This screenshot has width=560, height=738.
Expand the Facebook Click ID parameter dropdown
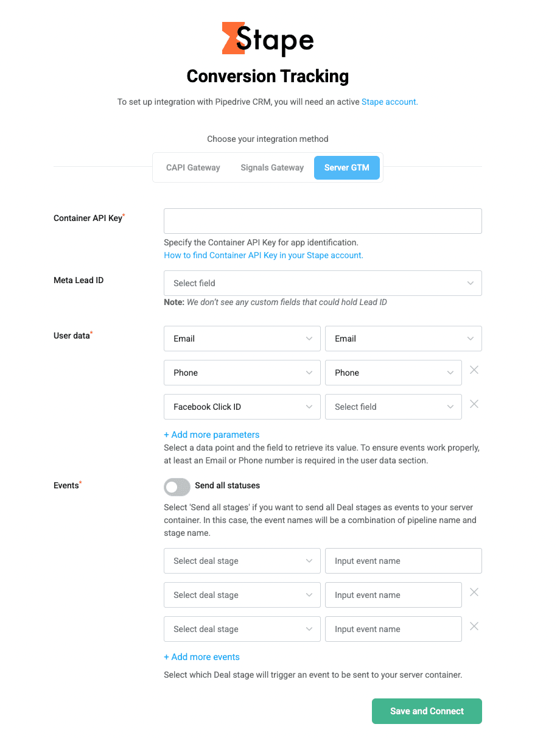click(x=242, y=407)
